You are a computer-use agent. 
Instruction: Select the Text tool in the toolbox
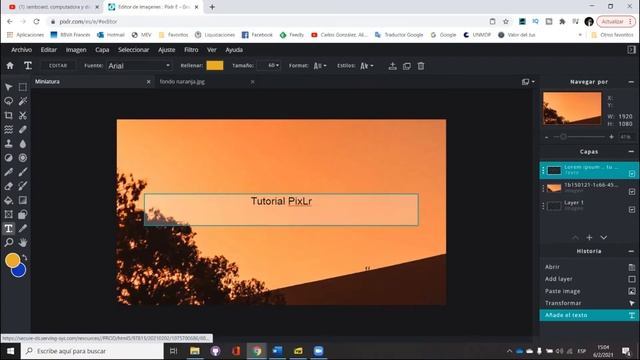click(x=9, y=229)
